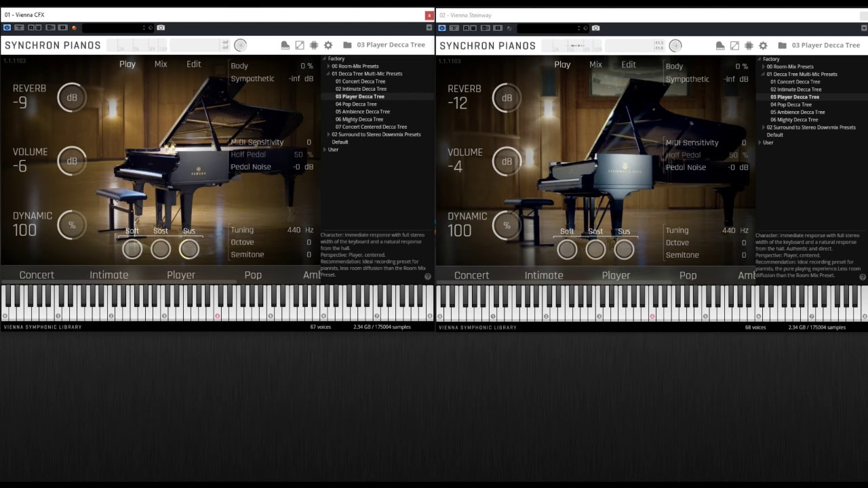Viewport: 868px width, 488px height.
Task: Click the camera snapshot icon in Vienna Steinway
Action: 595,28
